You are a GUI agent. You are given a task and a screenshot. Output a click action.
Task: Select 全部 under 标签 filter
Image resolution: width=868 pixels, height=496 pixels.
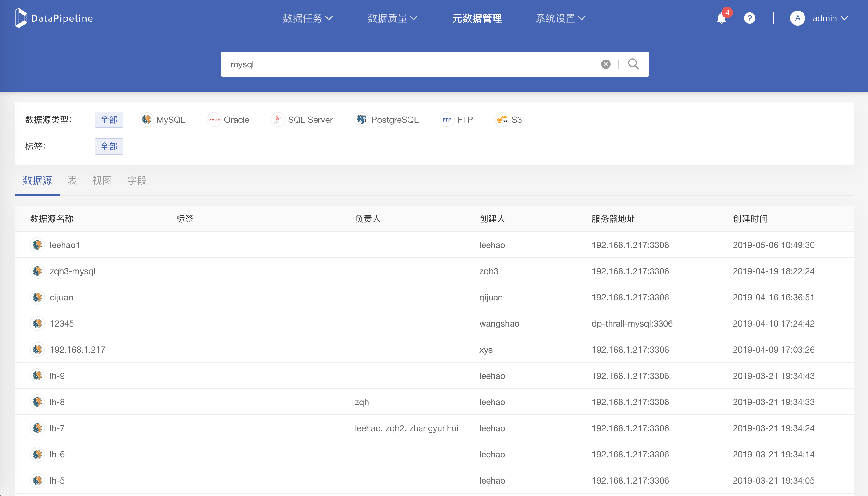[x=109, y=146]
